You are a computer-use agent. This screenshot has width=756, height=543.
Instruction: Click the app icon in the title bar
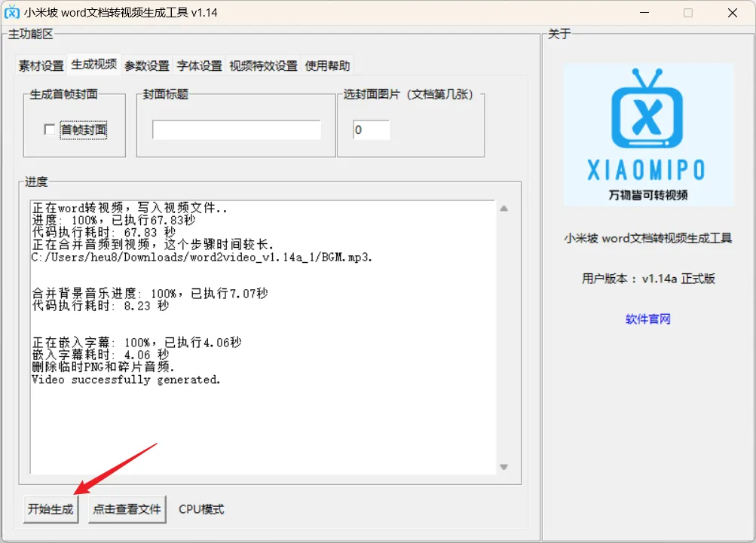12,13
